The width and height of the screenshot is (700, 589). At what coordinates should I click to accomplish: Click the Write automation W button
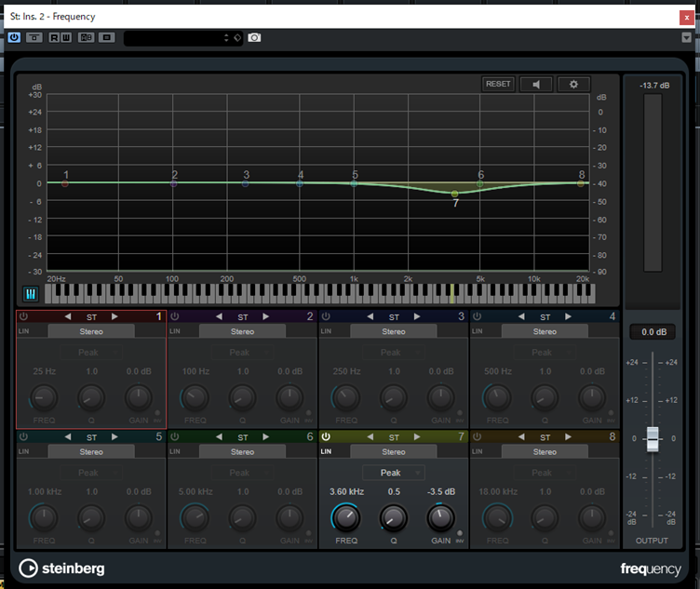click(x=65, y=37)
